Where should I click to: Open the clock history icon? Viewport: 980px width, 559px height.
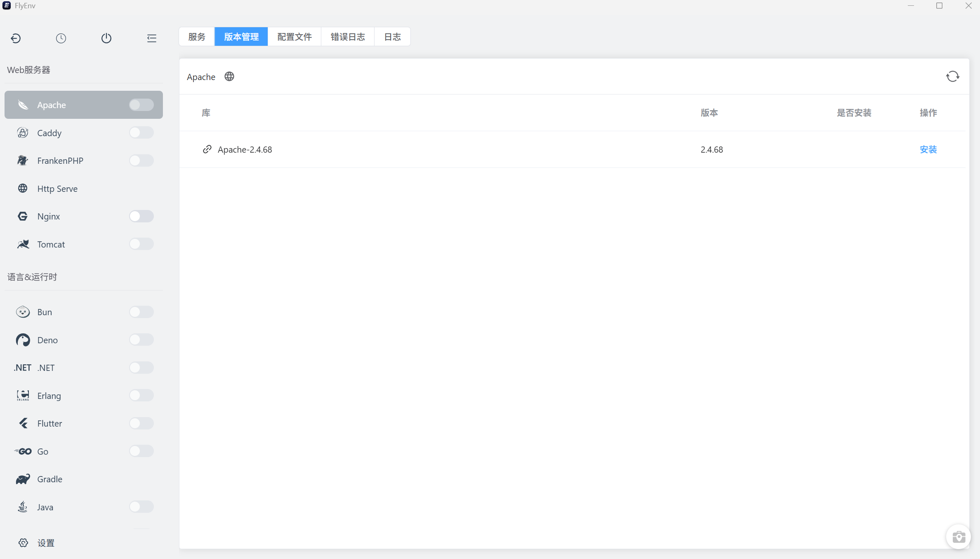pos(61,38)
